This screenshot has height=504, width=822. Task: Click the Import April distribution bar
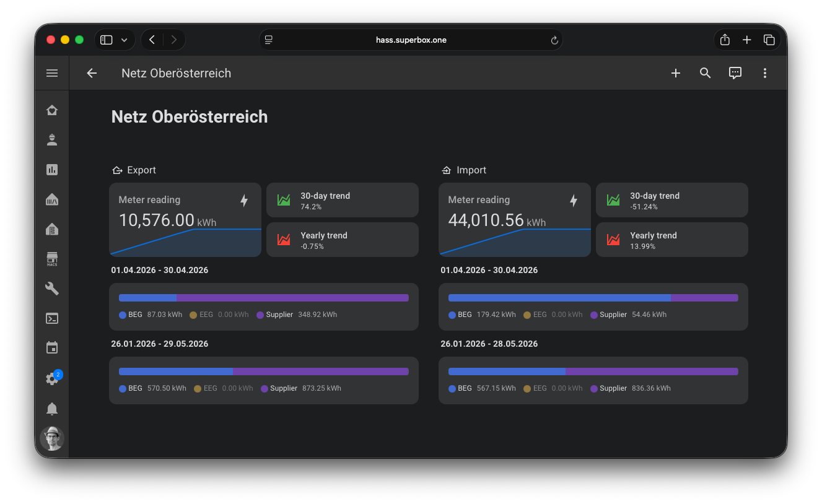pyautogui.click(x=593, y=298)
